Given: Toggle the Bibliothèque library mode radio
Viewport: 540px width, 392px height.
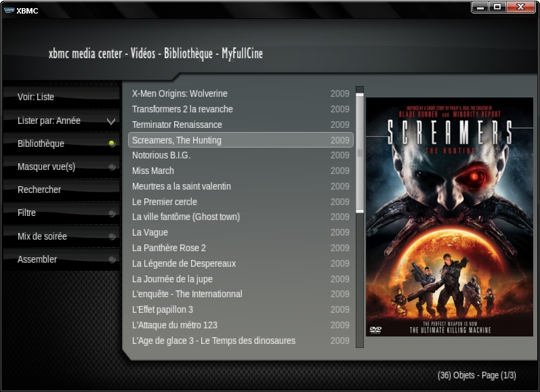Looking at the screenshot, I should point(111,144).
